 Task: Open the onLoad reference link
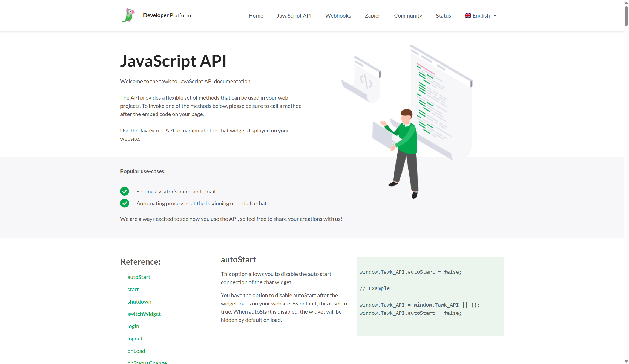136,351
